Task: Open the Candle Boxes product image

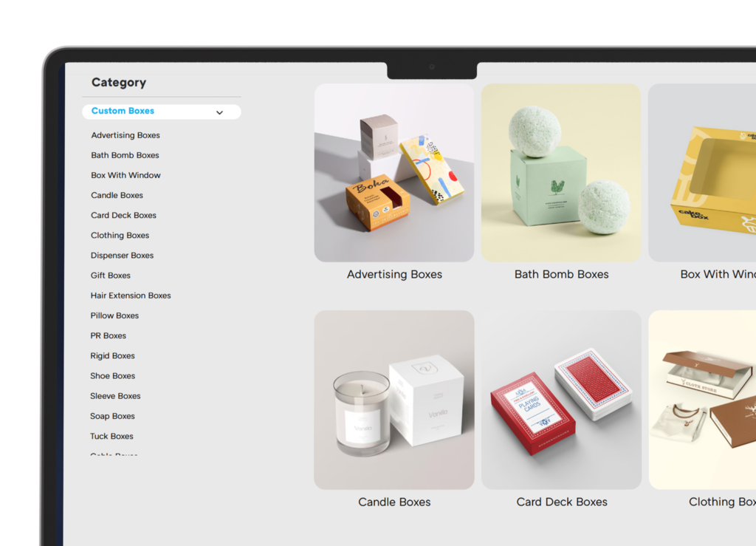Action: [x=394, y=400]
